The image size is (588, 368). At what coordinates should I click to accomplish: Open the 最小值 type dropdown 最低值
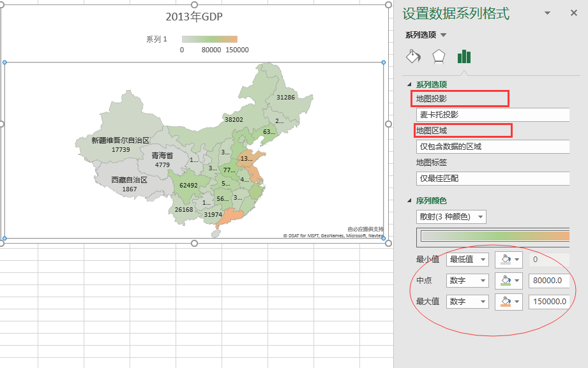pyautogui.click(x=467, y=260)
